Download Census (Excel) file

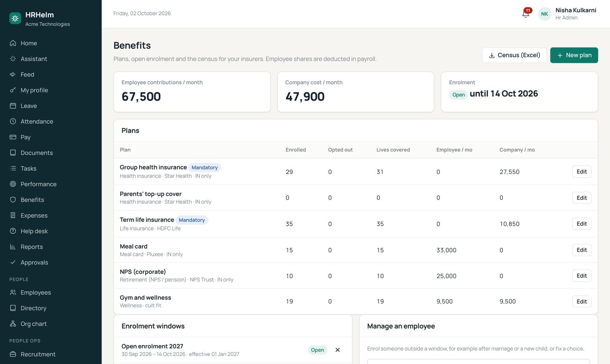(514, 55)
